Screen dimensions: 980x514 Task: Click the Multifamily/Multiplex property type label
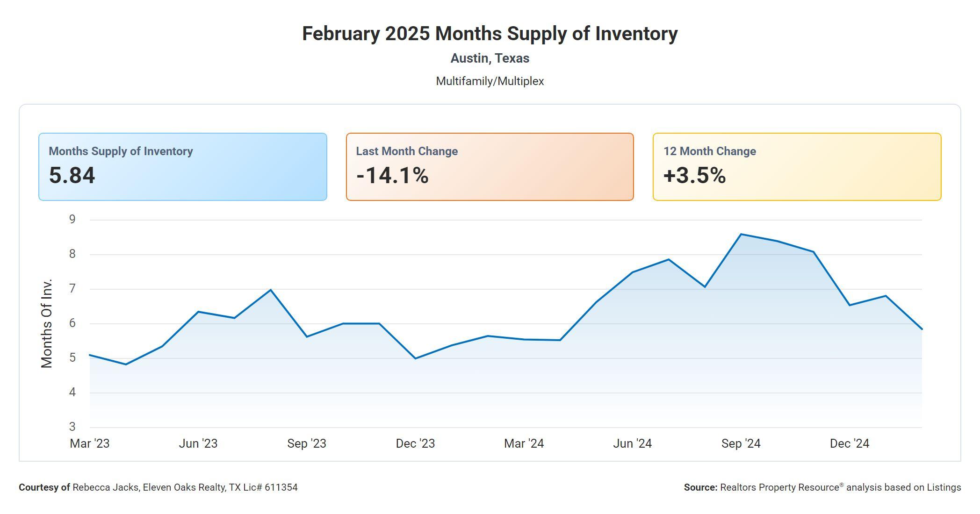point(490,81)
